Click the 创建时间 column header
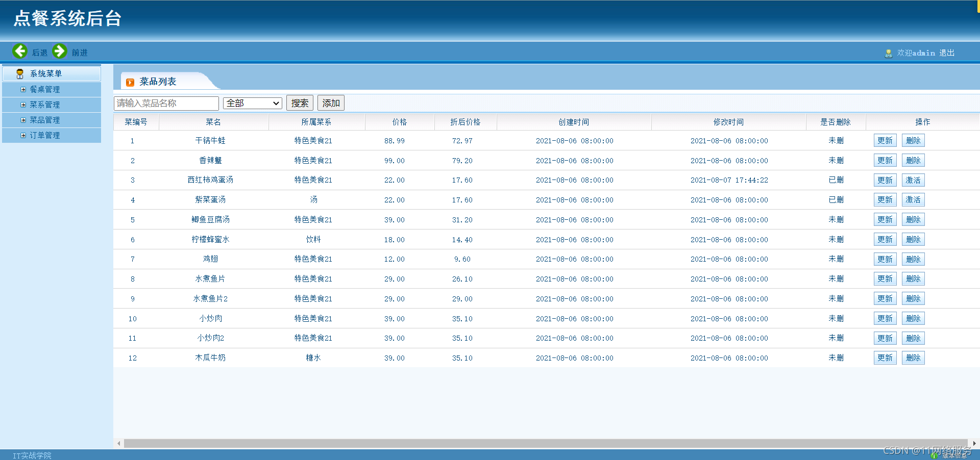 click(574, 122)
